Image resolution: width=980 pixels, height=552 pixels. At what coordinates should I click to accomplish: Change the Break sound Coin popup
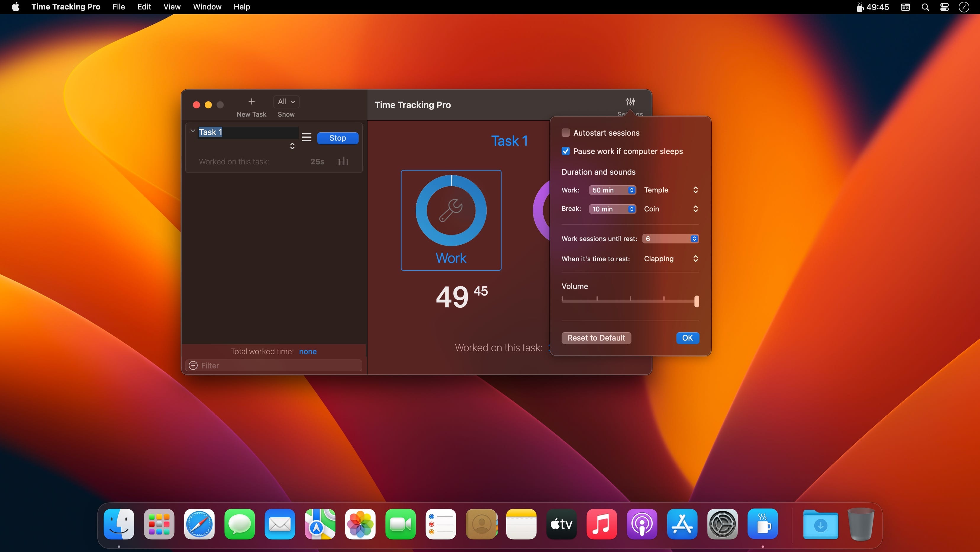tap(671, 209)
